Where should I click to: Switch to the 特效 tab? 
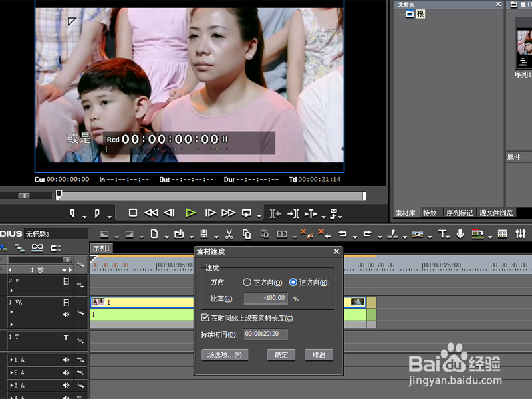[x=430, y=213]
